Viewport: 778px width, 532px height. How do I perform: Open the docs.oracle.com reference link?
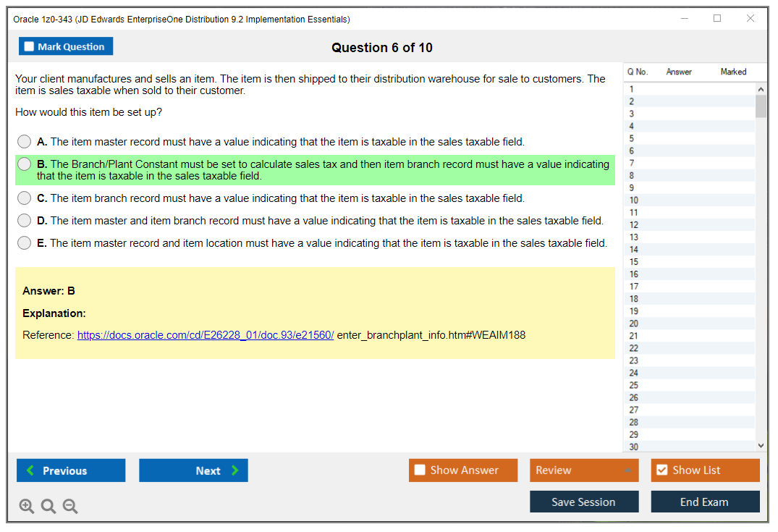click(206, 335)
